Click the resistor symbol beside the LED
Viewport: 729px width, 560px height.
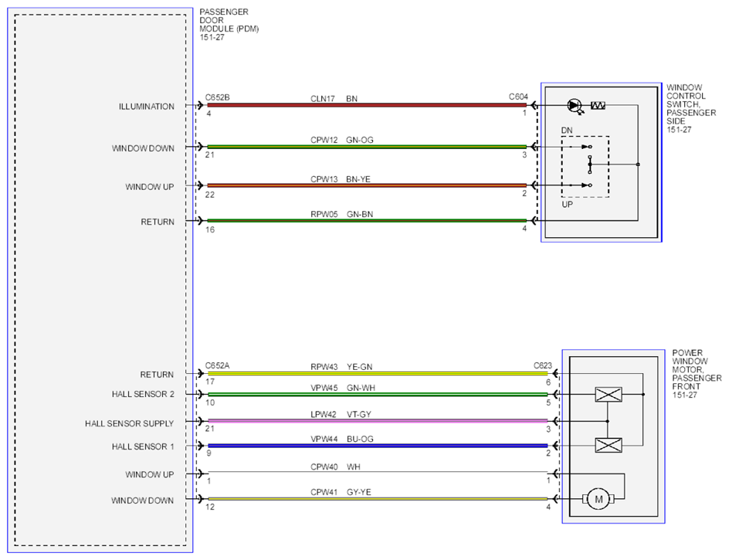(598, 106)
